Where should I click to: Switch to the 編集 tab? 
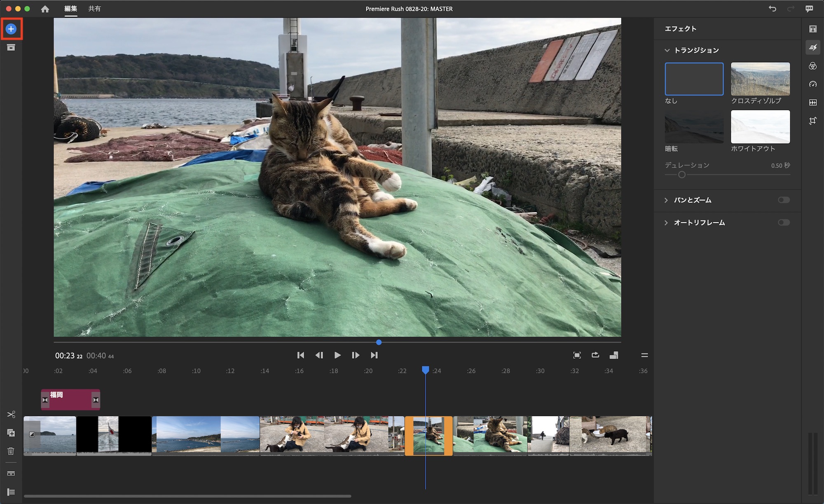71,9
